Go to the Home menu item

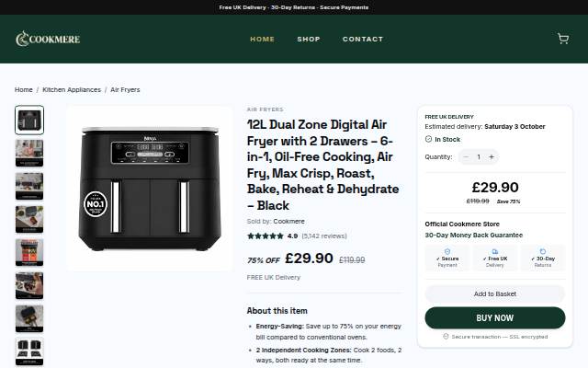point(263,39)
